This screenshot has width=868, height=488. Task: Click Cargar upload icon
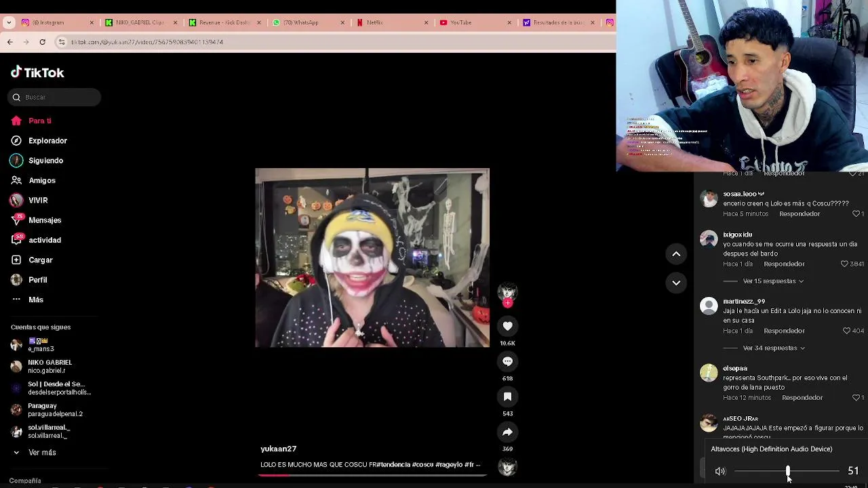(16, 260)
